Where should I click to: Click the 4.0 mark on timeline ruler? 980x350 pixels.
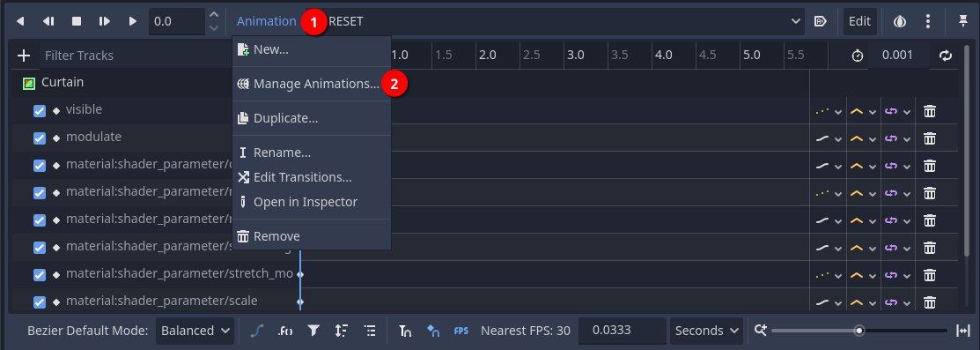click(664, 55)
